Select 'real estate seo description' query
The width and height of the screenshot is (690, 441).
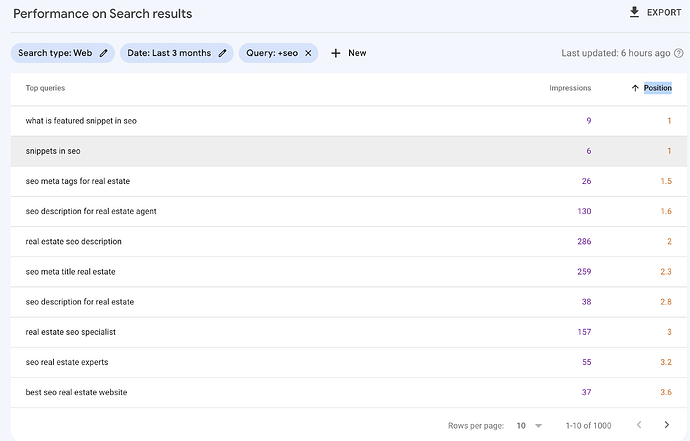tap(74, 241)
